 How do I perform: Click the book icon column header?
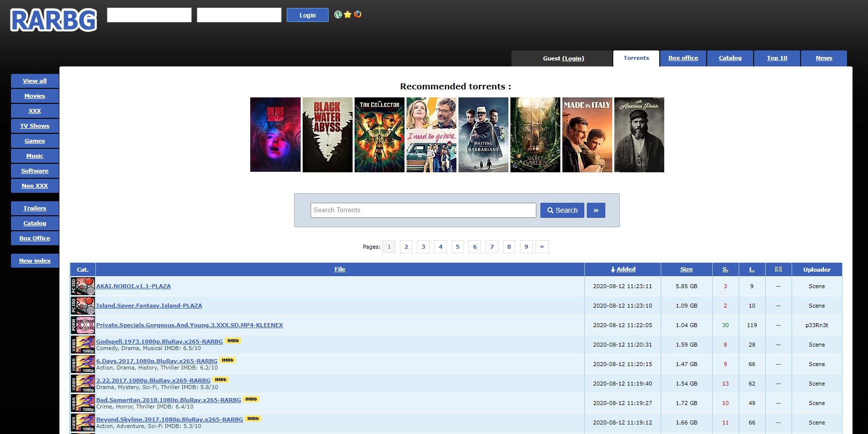click(778, 269)
